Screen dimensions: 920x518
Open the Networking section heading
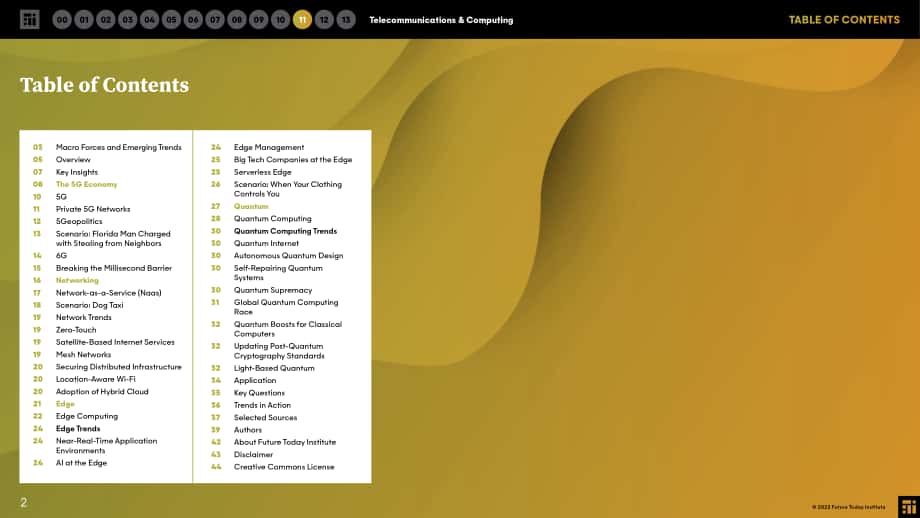(x=77, y=280)
